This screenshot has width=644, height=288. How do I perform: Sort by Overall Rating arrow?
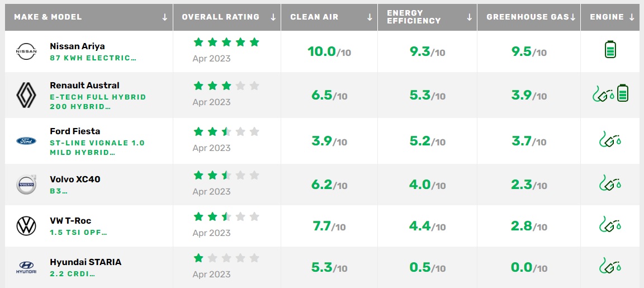(x=273, y=17)
